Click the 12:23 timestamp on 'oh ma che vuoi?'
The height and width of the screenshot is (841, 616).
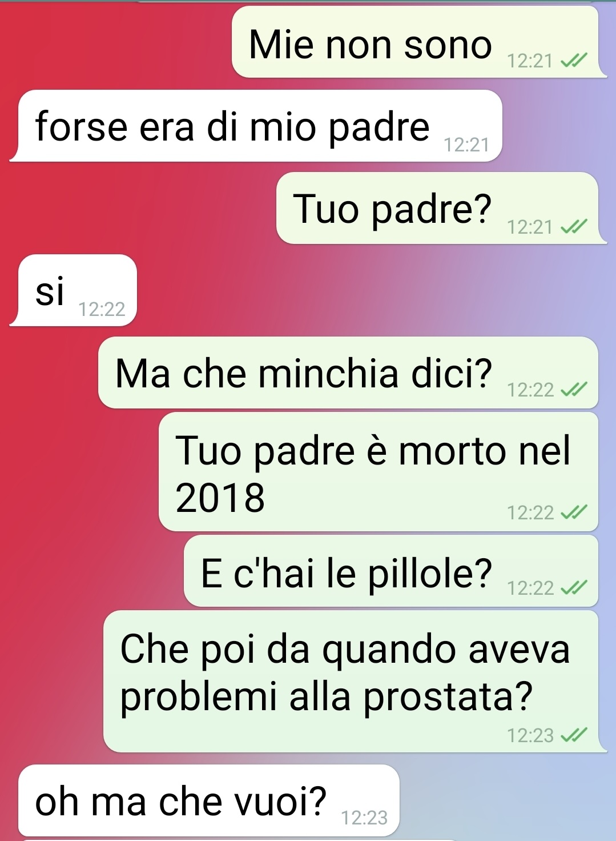click(364, 818)
